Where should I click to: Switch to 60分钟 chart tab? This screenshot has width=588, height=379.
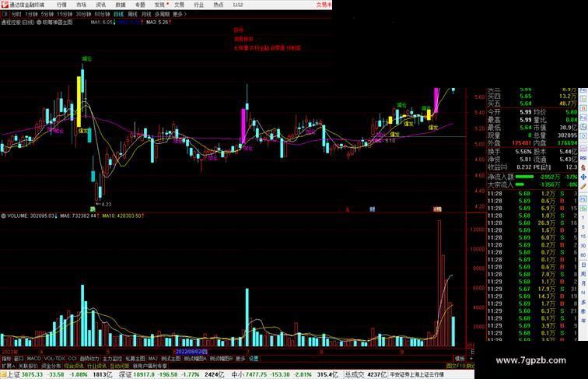[x=102, y=14]
